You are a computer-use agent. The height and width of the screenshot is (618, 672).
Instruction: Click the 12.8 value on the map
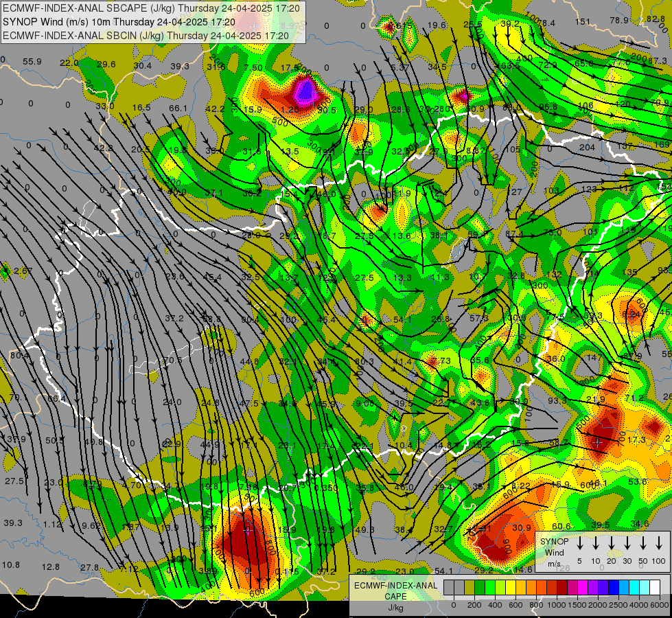51,567
